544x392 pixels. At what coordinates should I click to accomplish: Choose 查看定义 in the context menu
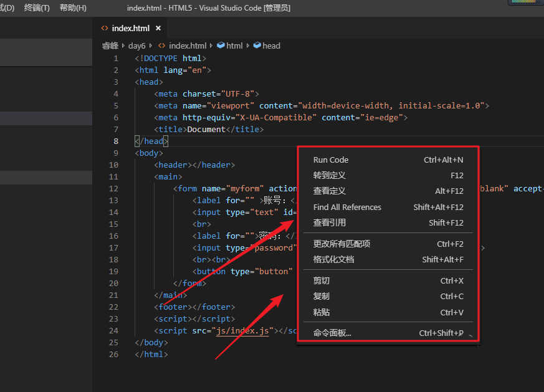[x=330, y=191]
